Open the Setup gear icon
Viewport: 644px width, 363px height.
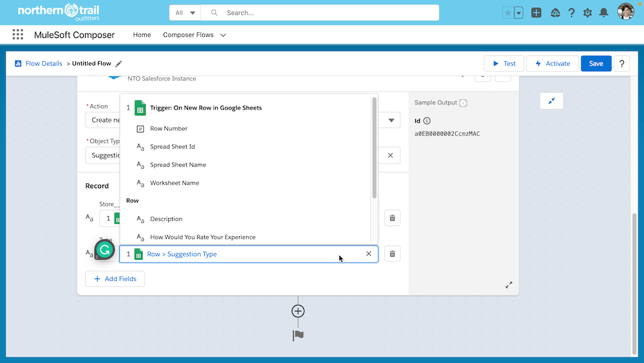click(587, 13)
